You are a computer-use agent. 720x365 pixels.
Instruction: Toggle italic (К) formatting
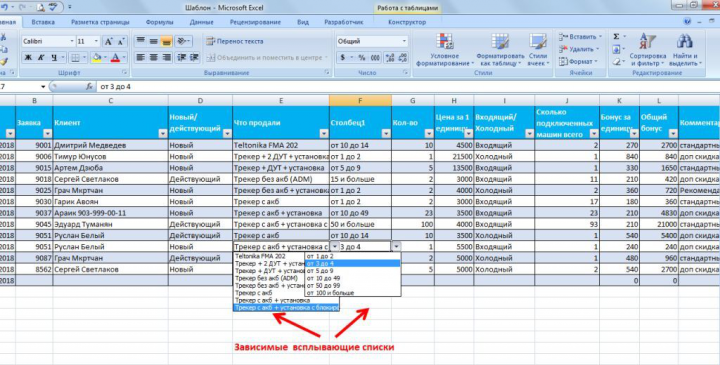(41, 57)
